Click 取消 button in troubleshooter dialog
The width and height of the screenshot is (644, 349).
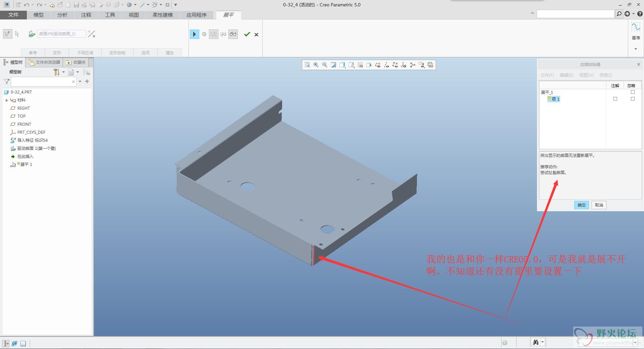pos(599,205)
